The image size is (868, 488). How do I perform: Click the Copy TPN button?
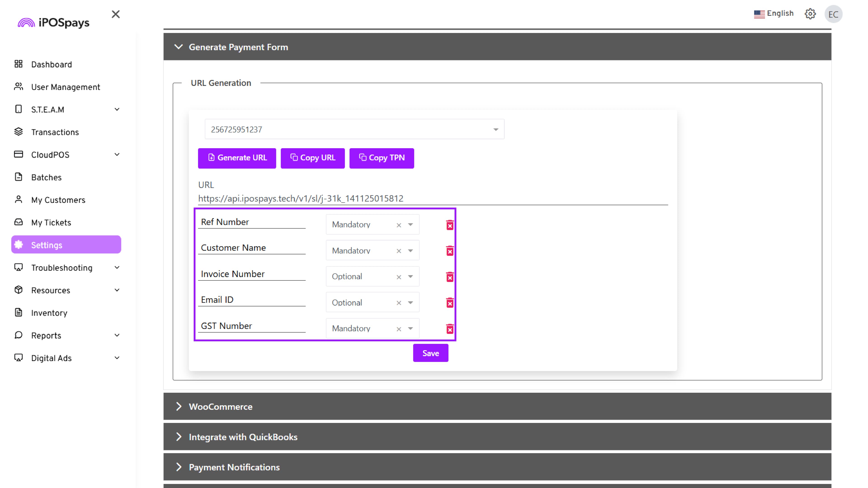point(381,158)
